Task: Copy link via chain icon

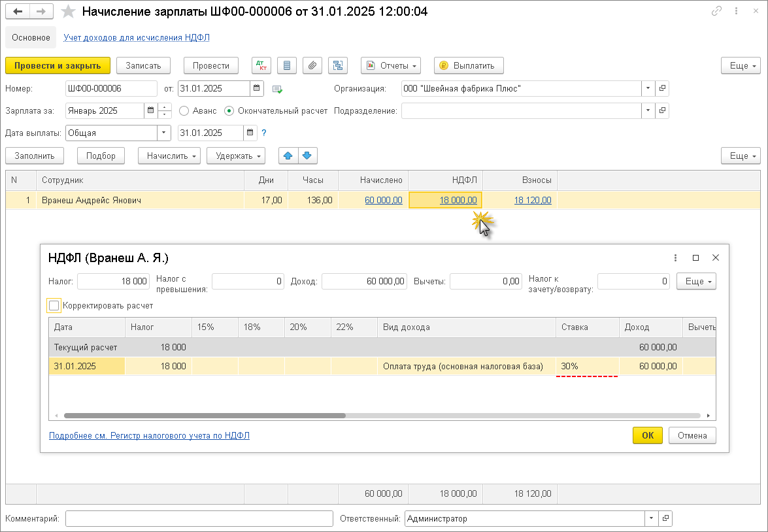Action: [716, 10]
